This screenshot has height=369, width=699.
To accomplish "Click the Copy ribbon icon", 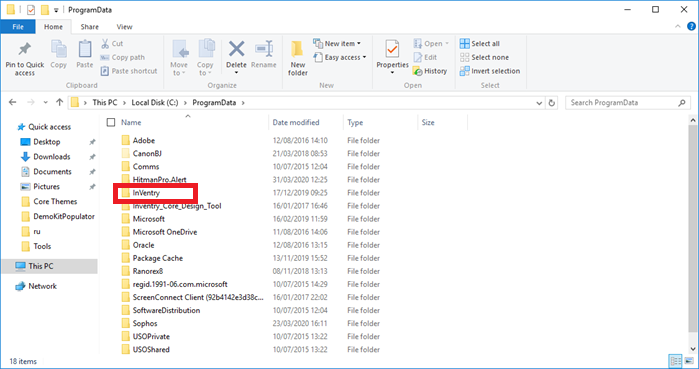I will [58, 49].
